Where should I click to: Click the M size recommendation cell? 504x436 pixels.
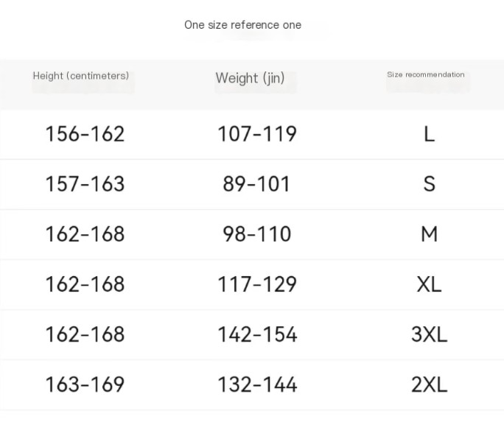pos(429,234)
